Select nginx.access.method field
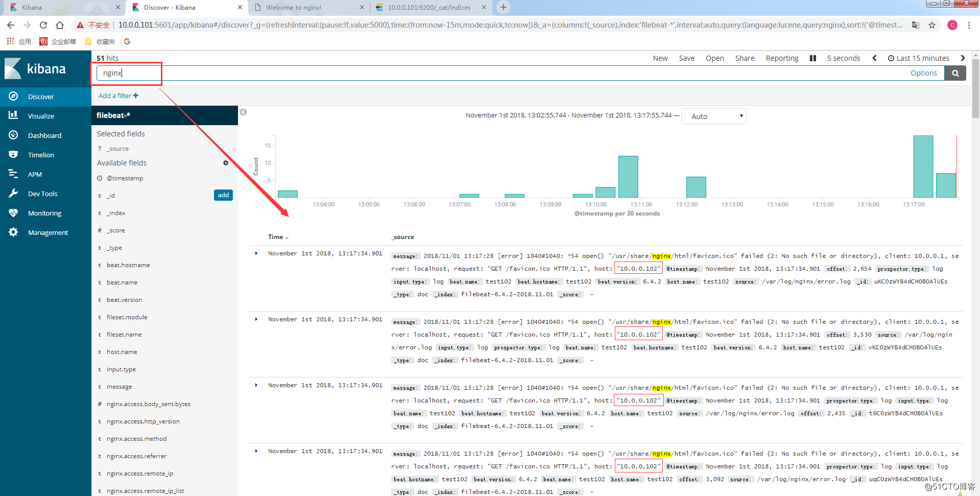Viewport: 980px width, 496px height. click(x=136, y=439)
